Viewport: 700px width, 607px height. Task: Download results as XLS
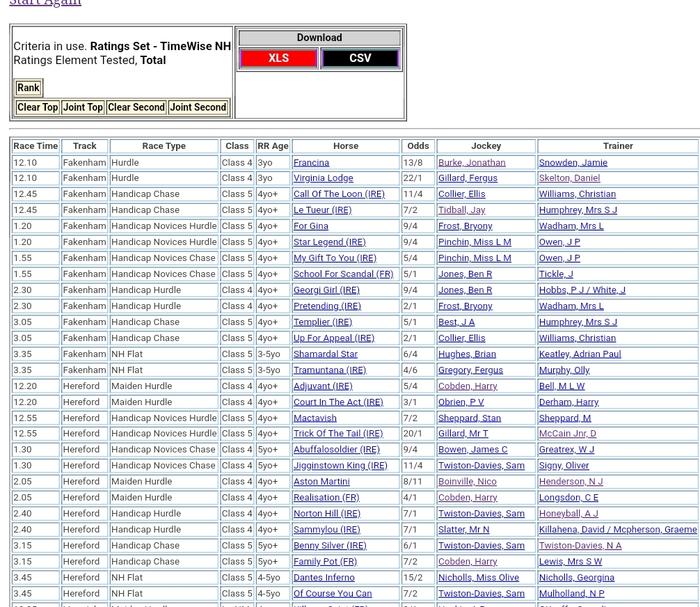click(278, 58)
